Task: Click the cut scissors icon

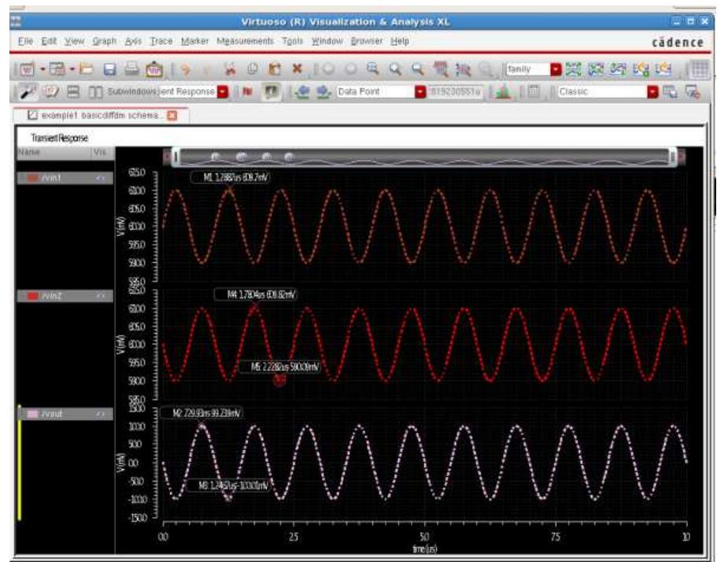Action: pyautogui.click(x=229, y=69)
